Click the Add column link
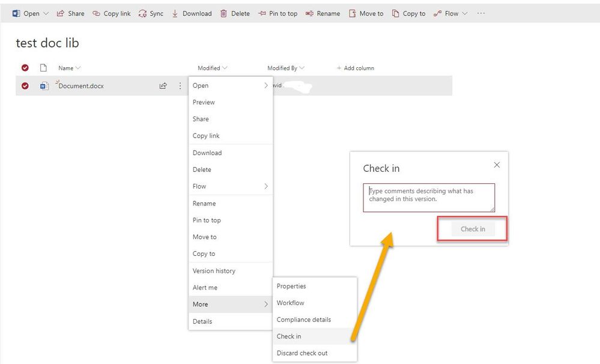600x364 pixels. (x=356, y=68)
